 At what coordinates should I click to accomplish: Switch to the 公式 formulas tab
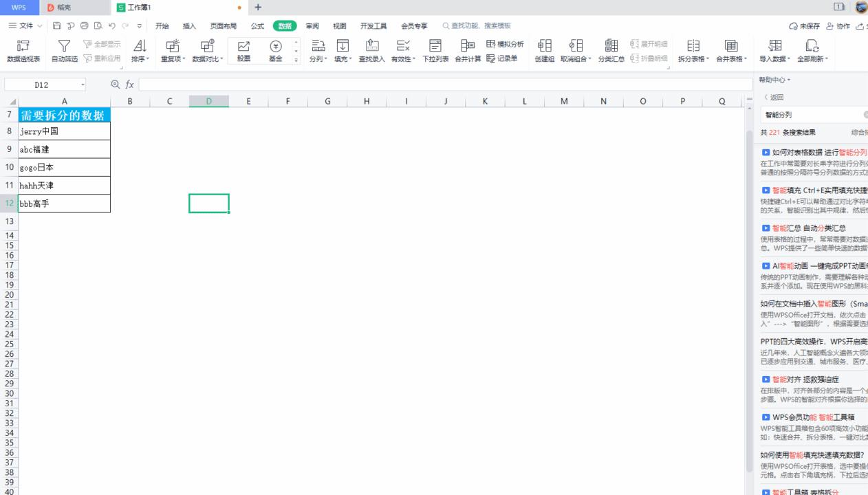(257, 26)
